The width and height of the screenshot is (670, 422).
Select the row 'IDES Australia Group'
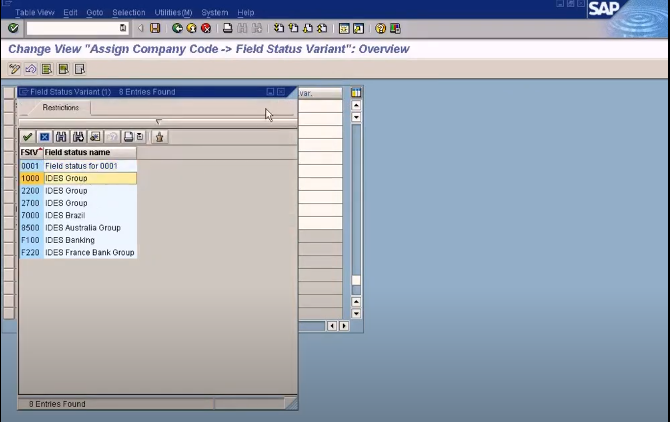click(x=78, y=228)
